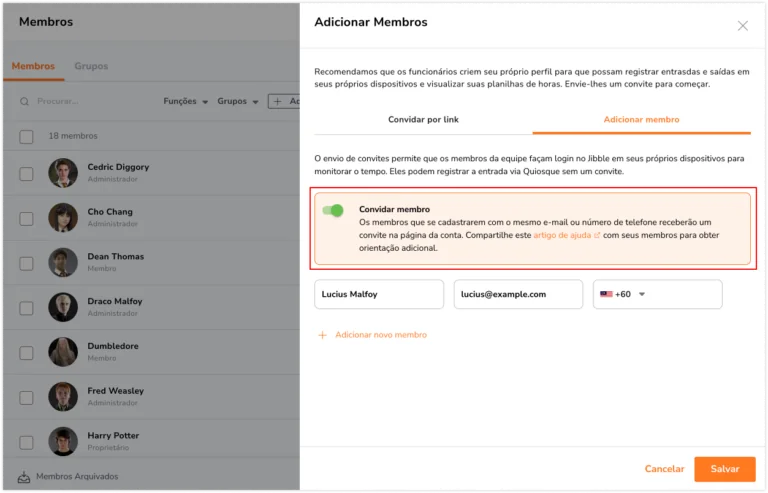Open the artigo de ajuda link

pos(562,235)
